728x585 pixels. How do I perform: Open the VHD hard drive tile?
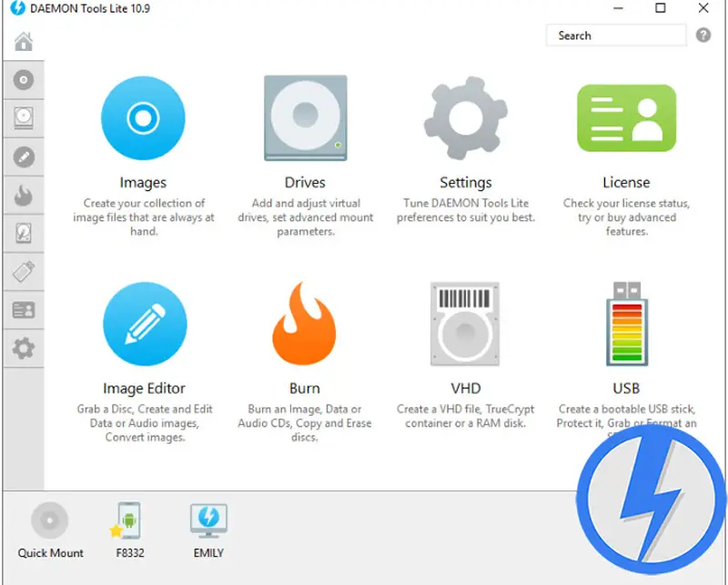(x=465, y=324)
